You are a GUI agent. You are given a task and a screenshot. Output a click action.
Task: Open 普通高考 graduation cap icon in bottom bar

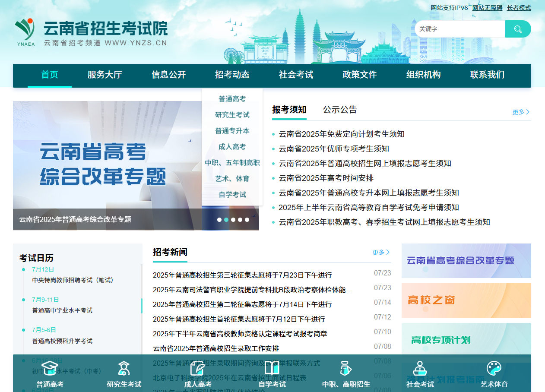(50, 369)
